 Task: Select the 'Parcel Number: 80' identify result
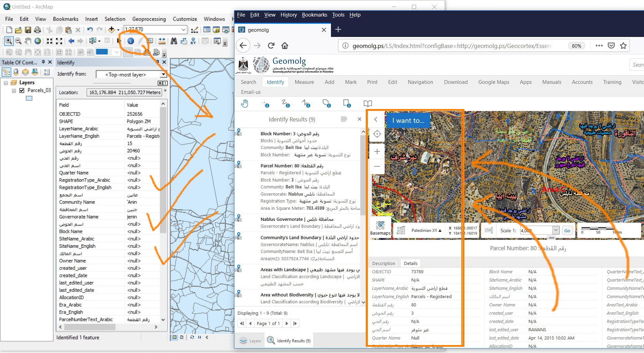tap(298, 187)
